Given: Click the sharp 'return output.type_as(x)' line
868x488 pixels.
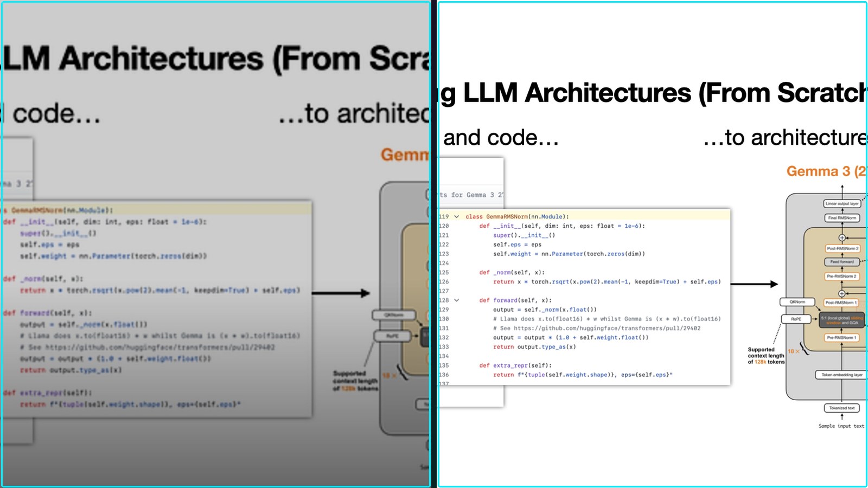Looking at the screenshot, I should [x=534, y=347].
